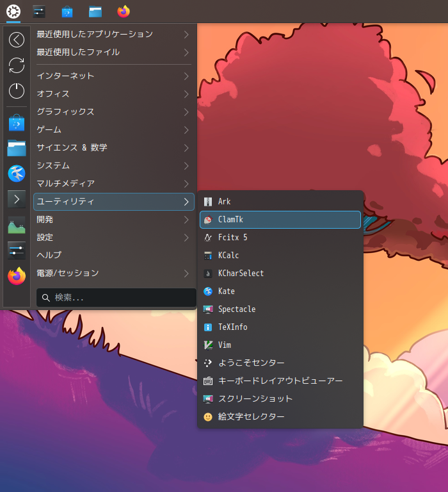Launch ClamTk from the utilities list
The image size is (448, 492).
click(x=280, y=220)
